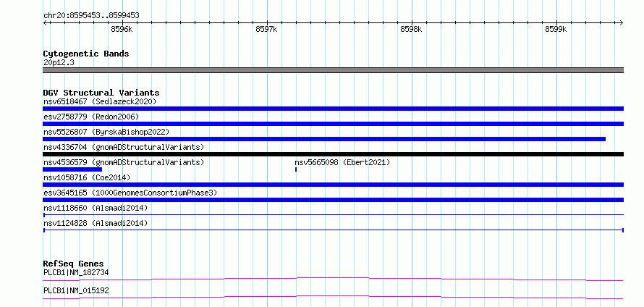Click the black bar of nsv4336704
This screenshot has height=307, width=644.
click(x=333, y=154)
